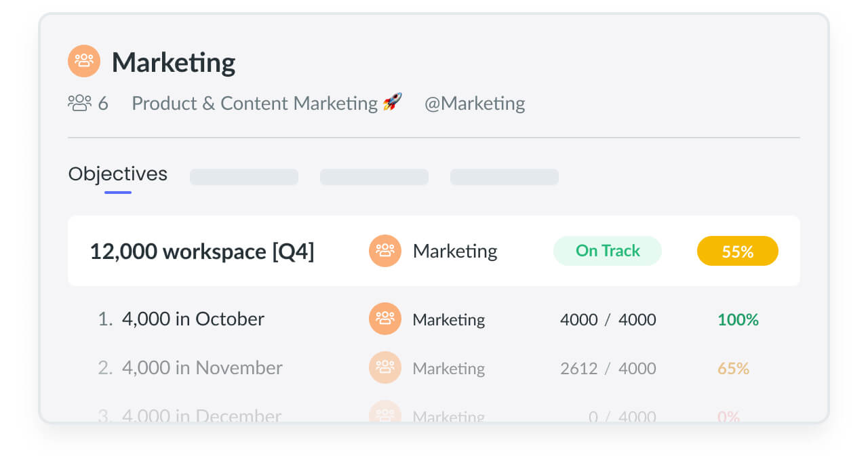Click faded team avatar in December row

coord(385,412)
